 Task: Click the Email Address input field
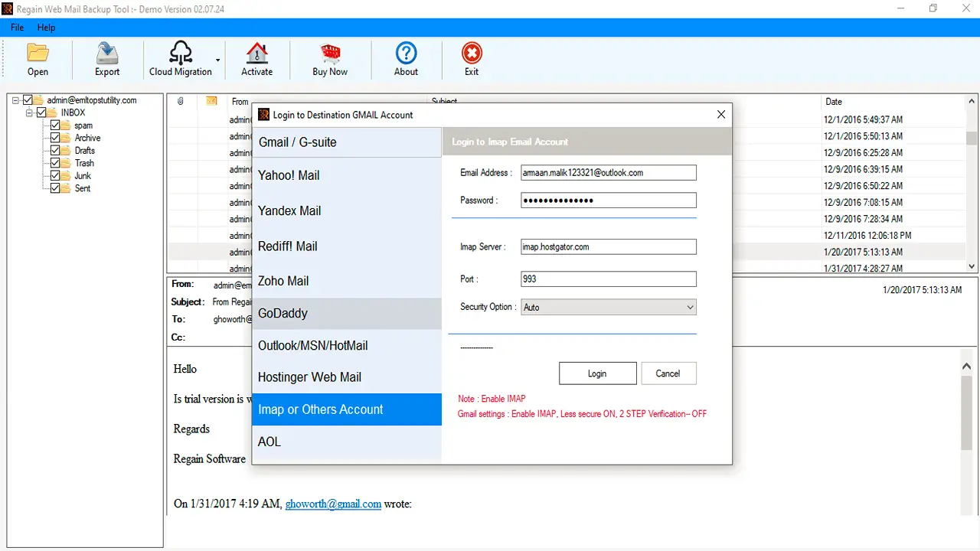[x=609, y=173]
